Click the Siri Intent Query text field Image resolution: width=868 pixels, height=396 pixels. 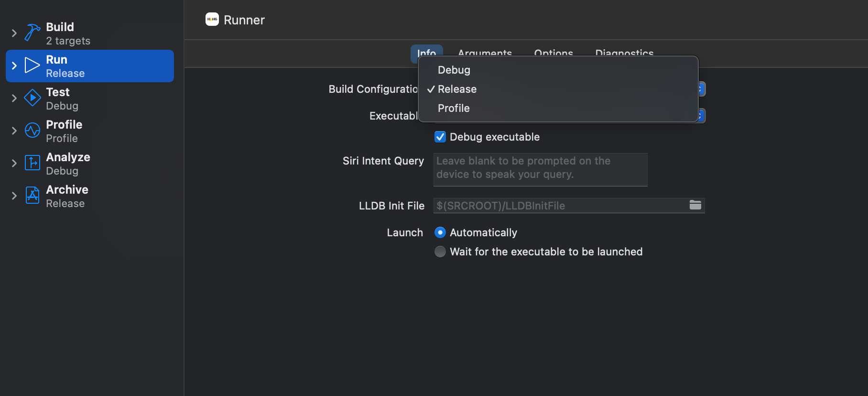540,169
